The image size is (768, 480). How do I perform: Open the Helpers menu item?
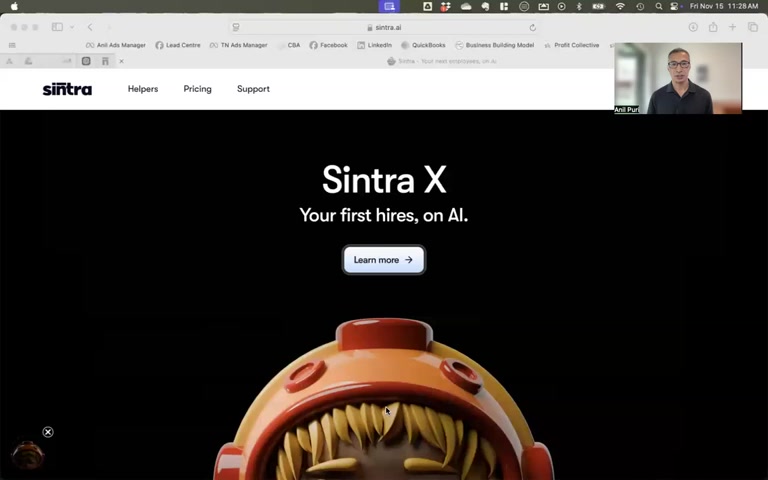(143, 89)
